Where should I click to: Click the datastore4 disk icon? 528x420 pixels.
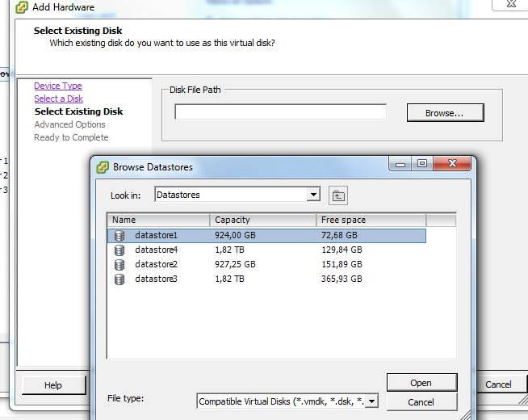(119, 250)
